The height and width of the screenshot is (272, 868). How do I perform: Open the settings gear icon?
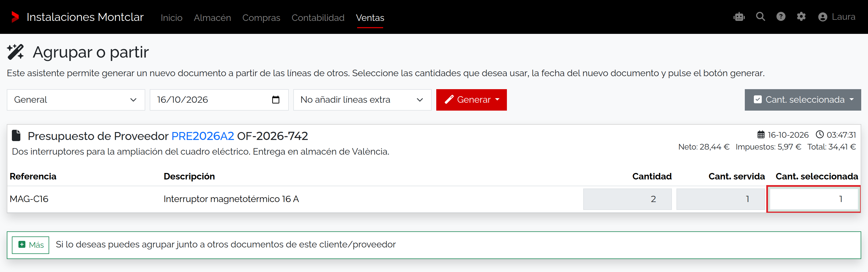click(x=801, y=16)
